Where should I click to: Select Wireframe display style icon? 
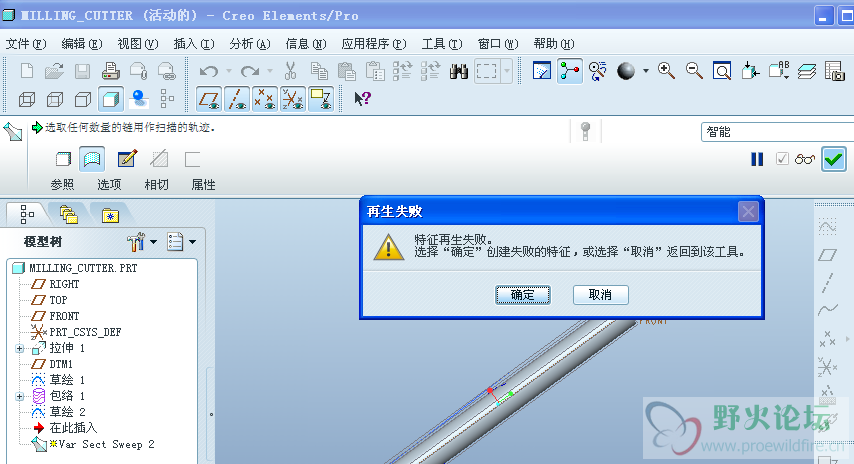pyautogui.click(x=27, y=99)
